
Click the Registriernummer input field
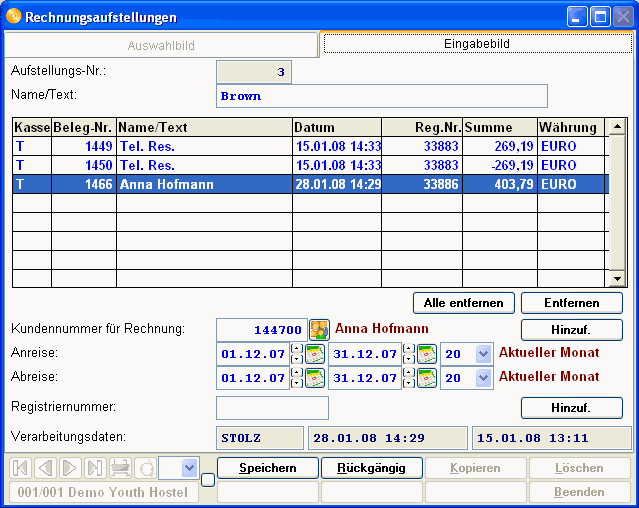point(272,408)
